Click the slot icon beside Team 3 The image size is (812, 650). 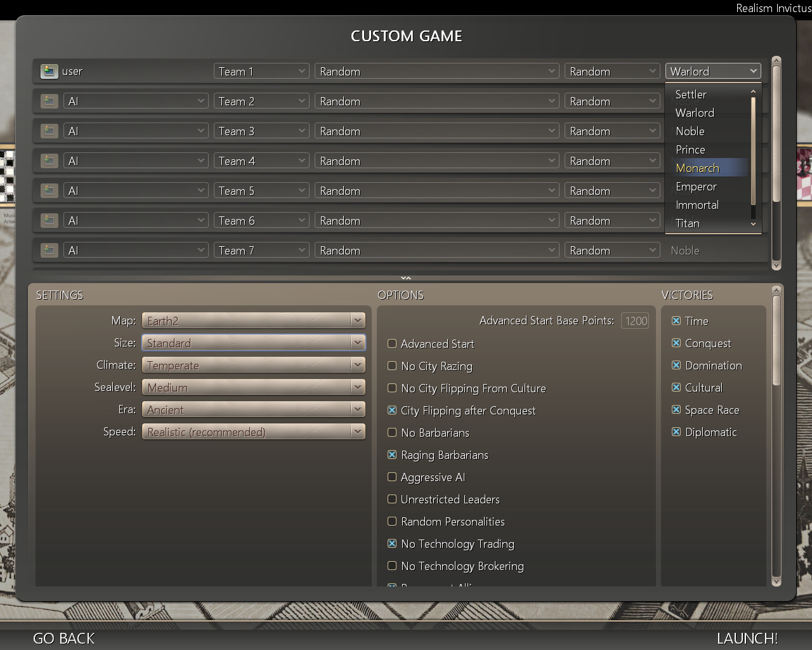49,131
